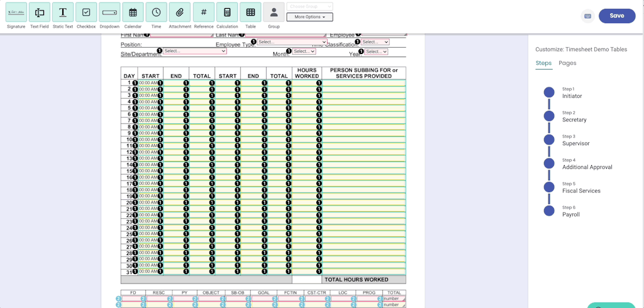The width and height of the screenshot is (644, 308).
Task: Open the More Options menu
Action: point(309,17)
